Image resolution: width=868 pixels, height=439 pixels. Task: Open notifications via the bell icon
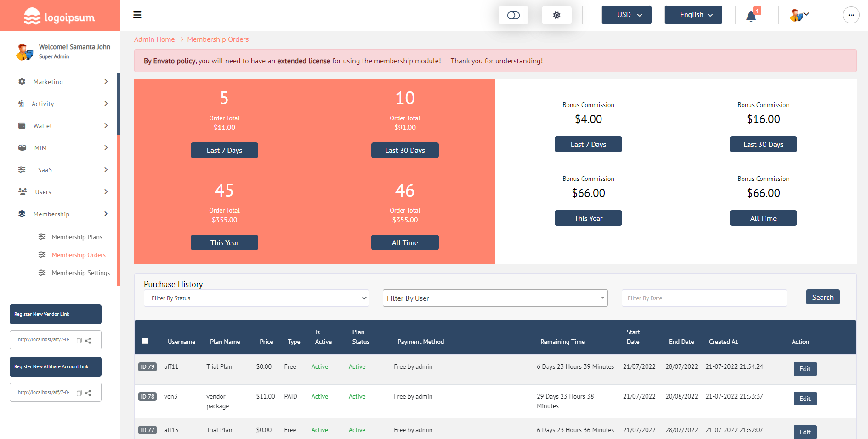(751, 16)
